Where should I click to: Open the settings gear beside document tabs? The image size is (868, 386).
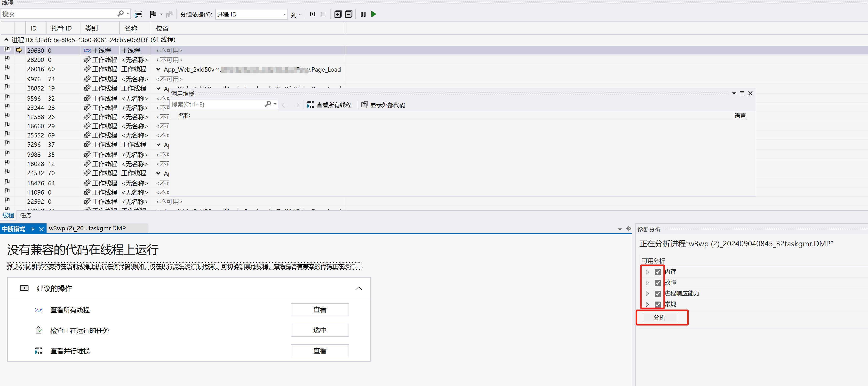[629, 228]
